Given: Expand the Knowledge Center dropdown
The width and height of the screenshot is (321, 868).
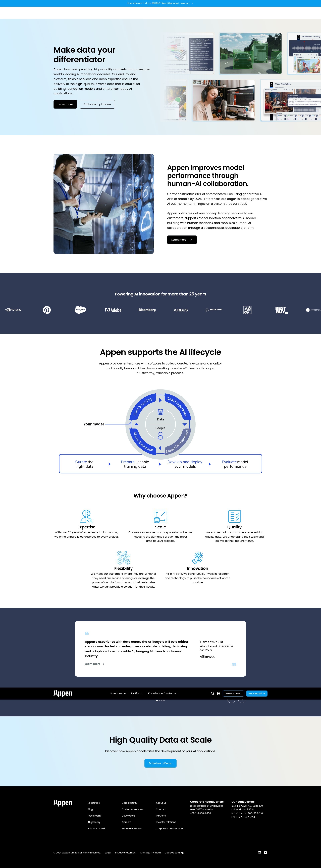Looking at the screenshot, I should pos(162,694).
